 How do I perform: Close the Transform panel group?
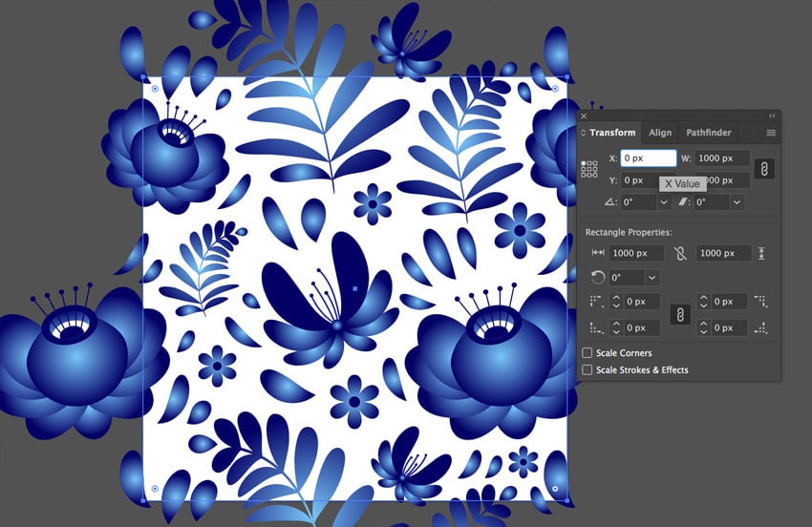pos(584,116)
